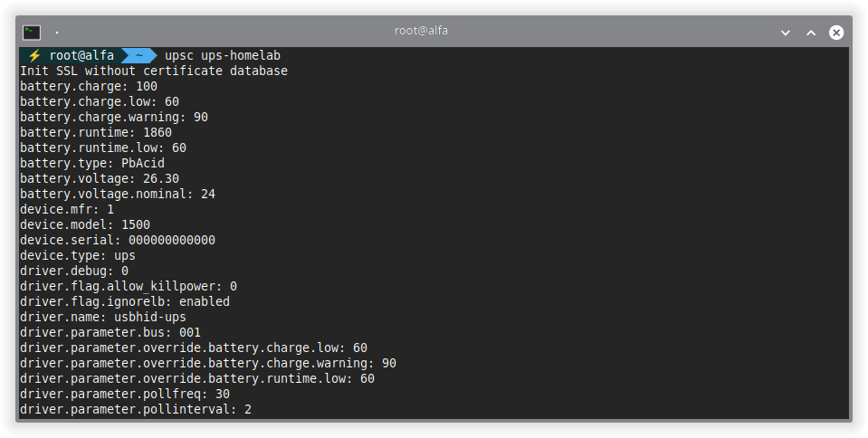Maximize the terminal with the up chevron
Viewport: 868px width, 438px height.
pos(811,32)
